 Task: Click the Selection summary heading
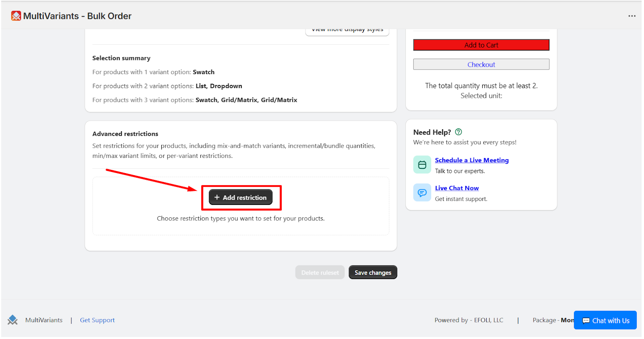tap(121, 58)
